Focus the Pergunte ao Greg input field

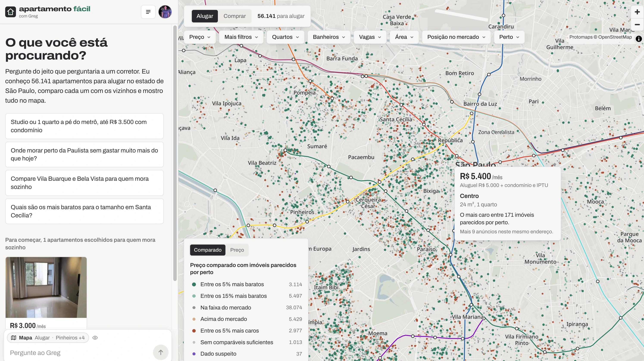click(80, 353)
